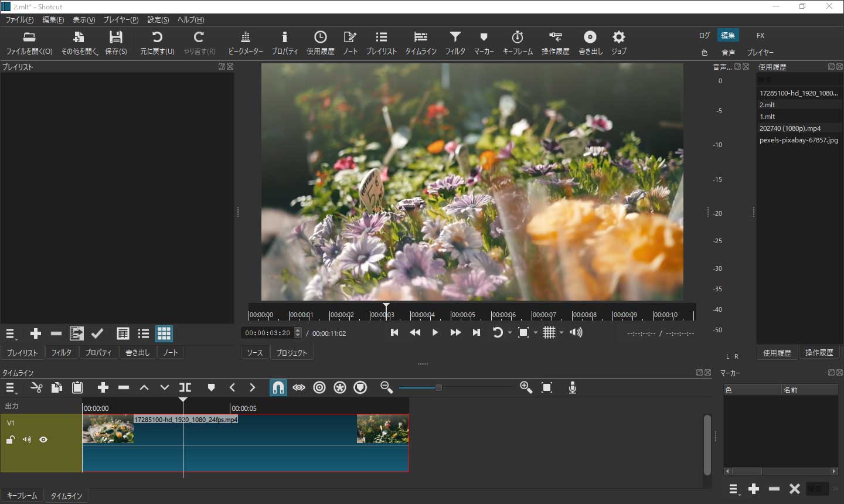The width and height of the screenshot is (844, 504).
Task: Copy timeline clip icon
Action: (x=57, y=387)
